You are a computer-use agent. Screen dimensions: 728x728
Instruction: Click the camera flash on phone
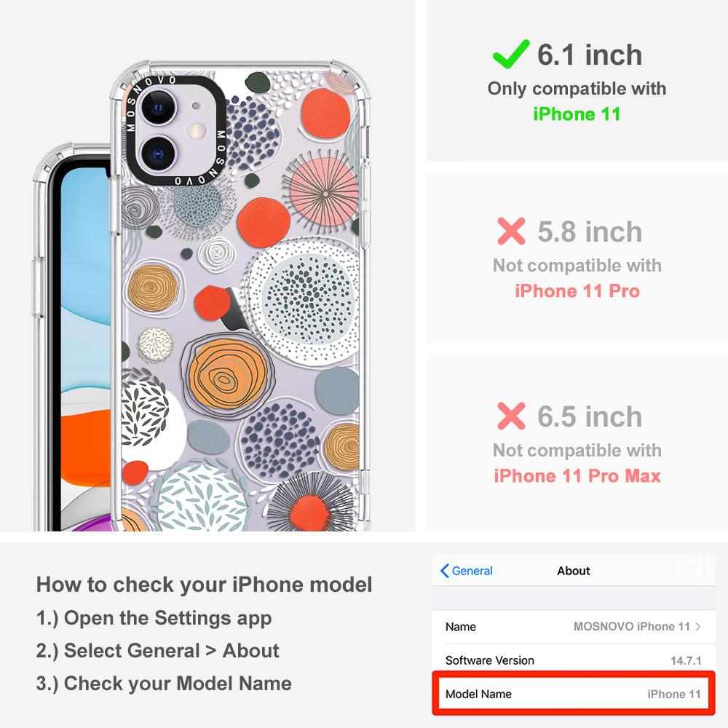(197, 130)
